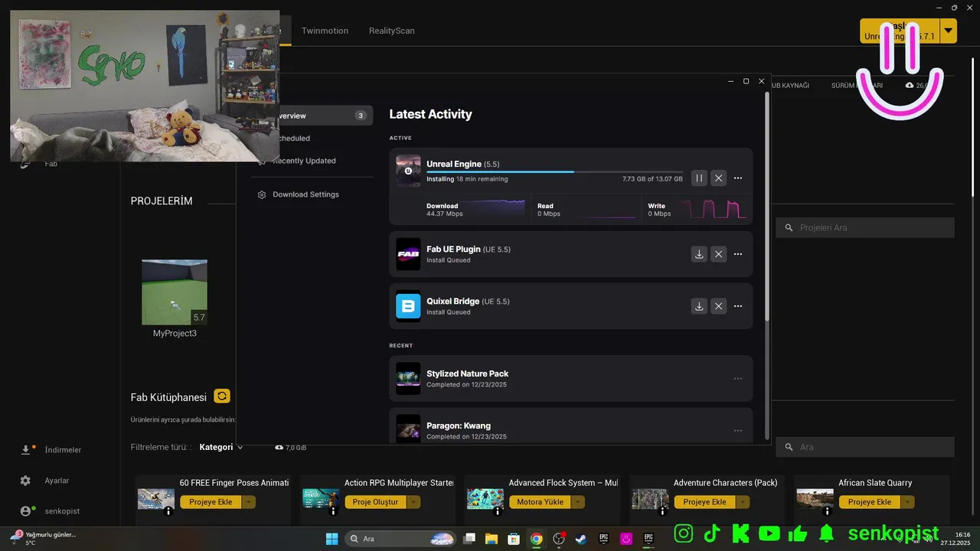Open more options for Paragon: Kwang

(738, 431)
